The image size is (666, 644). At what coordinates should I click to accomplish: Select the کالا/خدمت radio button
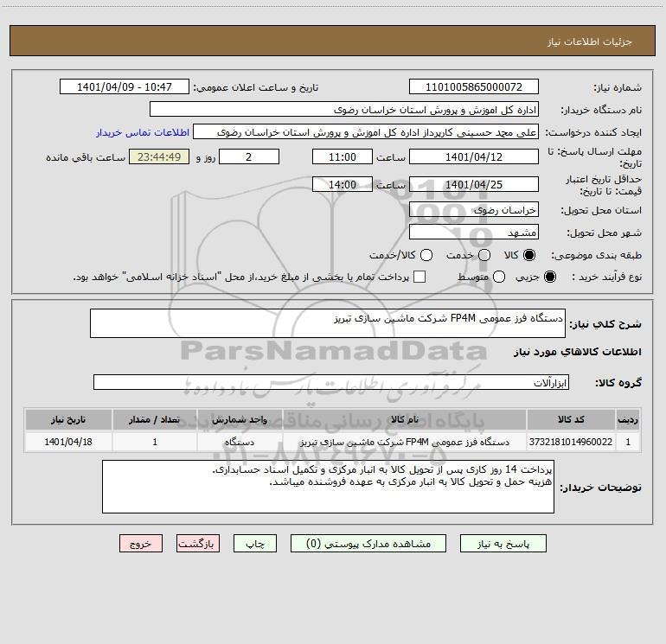[426, 255]
